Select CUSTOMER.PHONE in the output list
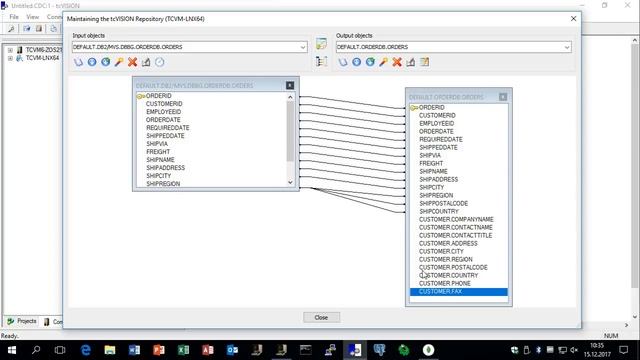Screen dimensions: 640x360 click(x=444, y=283)
